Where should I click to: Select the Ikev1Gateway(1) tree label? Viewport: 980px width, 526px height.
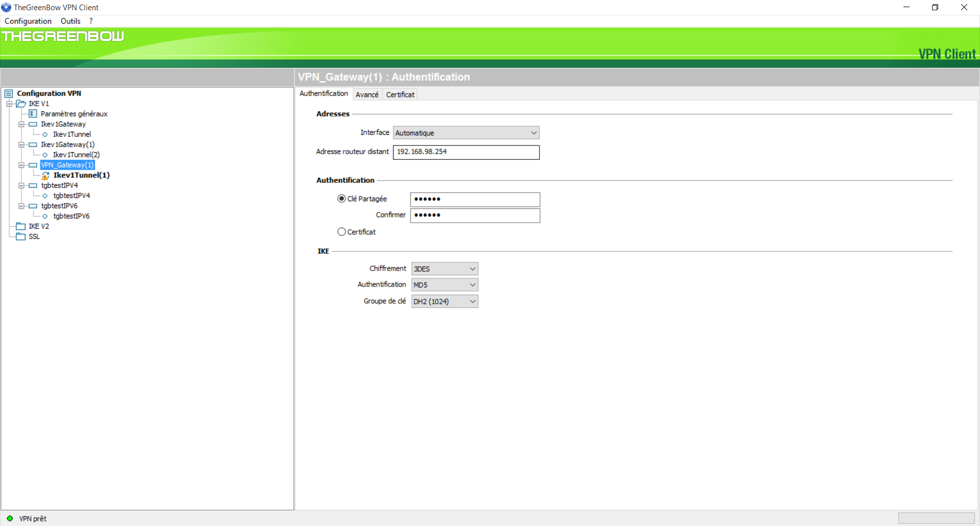pyautogui.click(x=68, y=145)
